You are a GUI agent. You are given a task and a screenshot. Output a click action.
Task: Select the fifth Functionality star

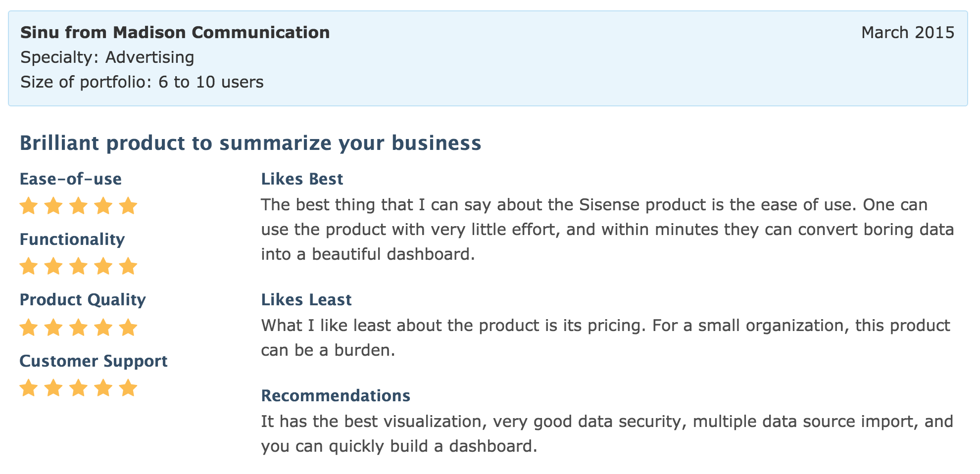coord(128,266)
